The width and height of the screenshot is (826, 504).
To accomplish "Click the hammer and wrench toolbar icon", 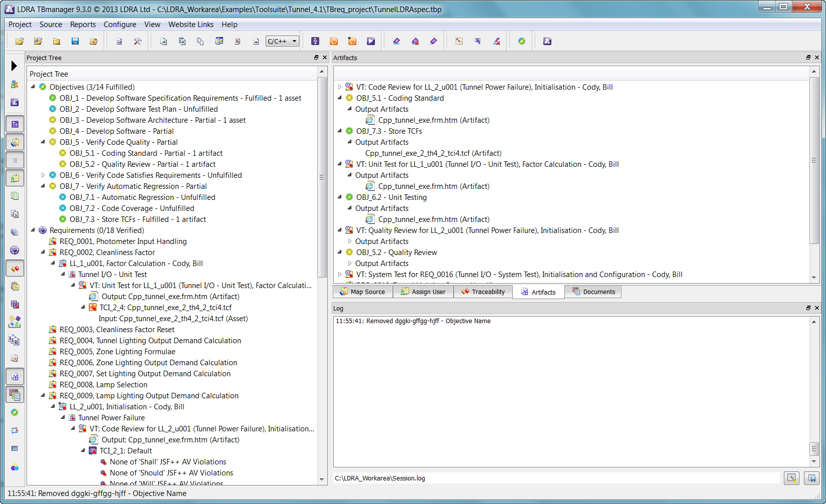I will click(137, 41).
